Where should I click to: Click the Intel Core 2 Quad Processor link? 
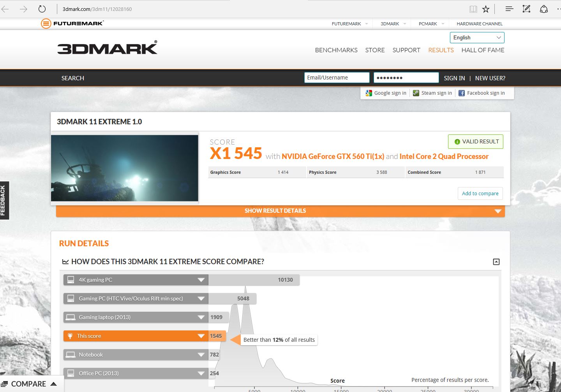click(444, 157)
